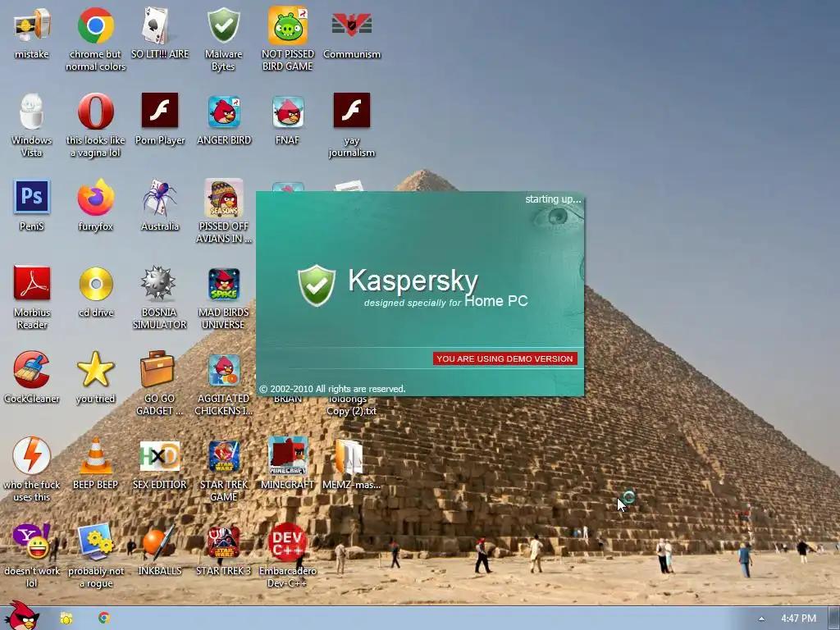Image resolution: width=840 pixels, height=630 pixels.
Task: Open the 'mistake' desktop icon
Action: [x=32, y=25]
